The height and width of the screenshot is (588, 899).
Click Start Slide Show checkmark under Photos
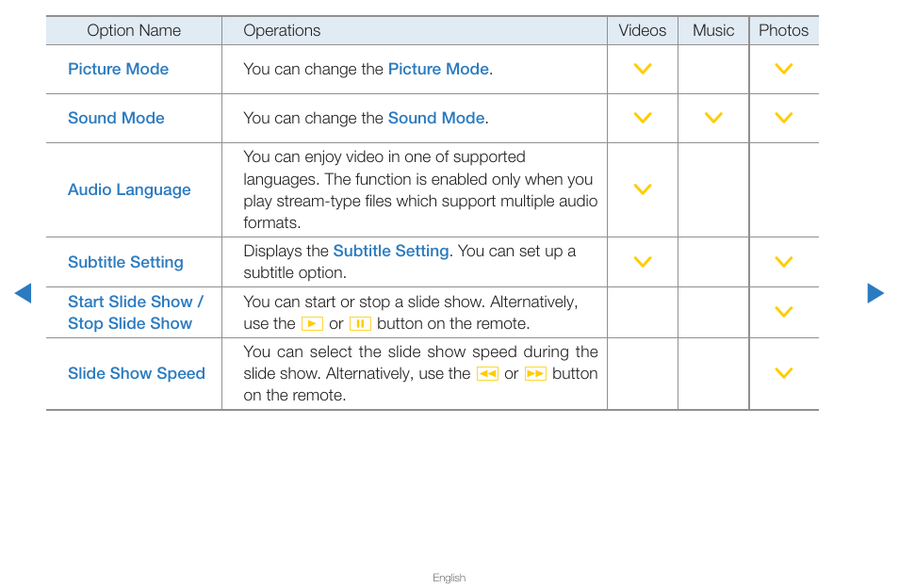pyautogui.click(x=784, y=312)
